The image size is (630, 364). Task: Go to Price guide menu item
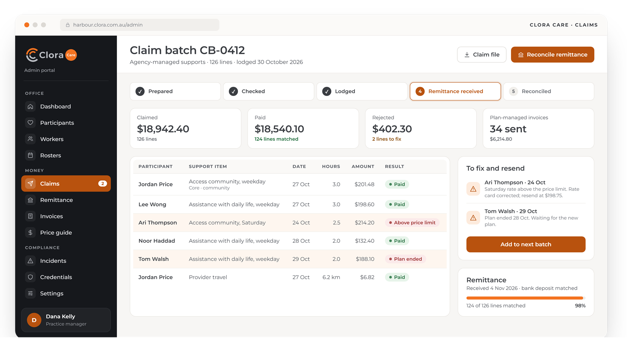click(66, 232)
